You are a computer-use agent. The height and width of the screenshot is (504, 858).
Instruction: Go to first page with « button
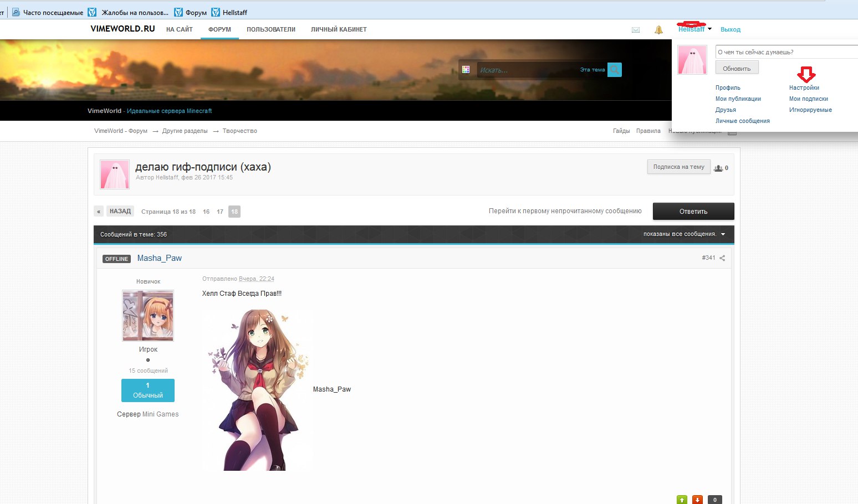(99, 212)
